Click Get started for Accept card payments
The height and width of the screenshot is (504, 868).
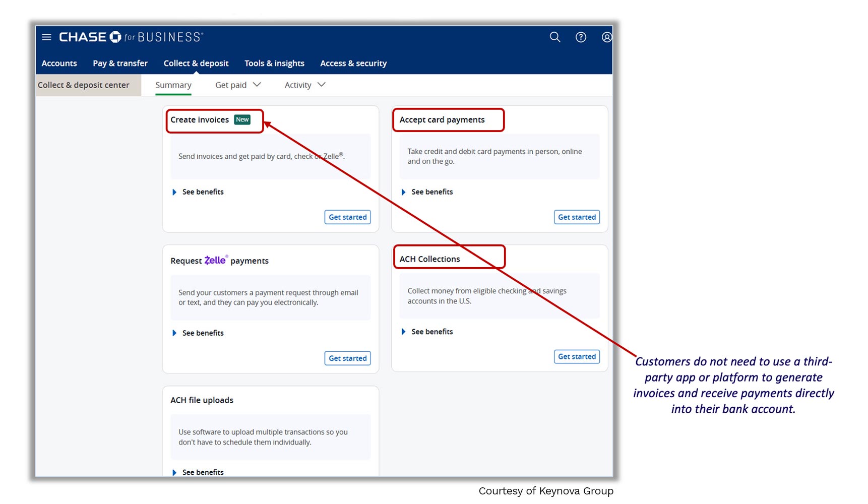click(x=577, y=217)
